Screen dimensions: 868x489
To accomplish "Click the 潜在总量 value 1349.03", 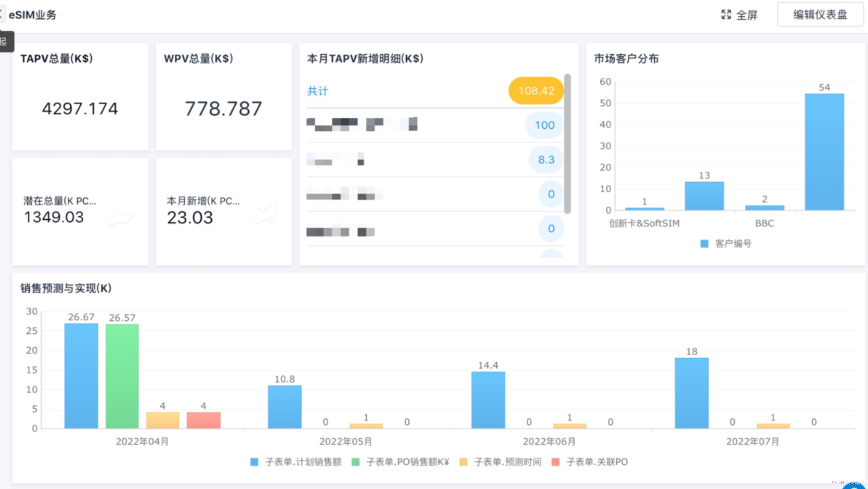I will point(54,217).
